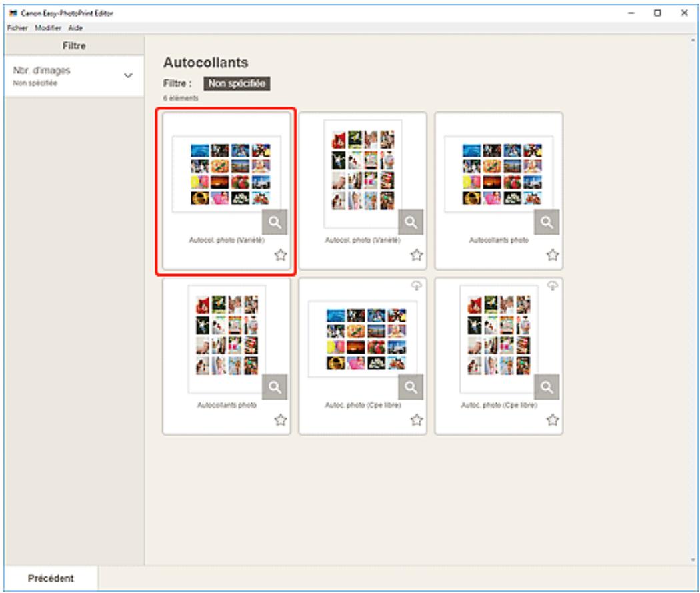Preview landscape Autoc. photo (Cpe libre) via magnifier
This screenshot has height=593, width=700.
(411, 387)
